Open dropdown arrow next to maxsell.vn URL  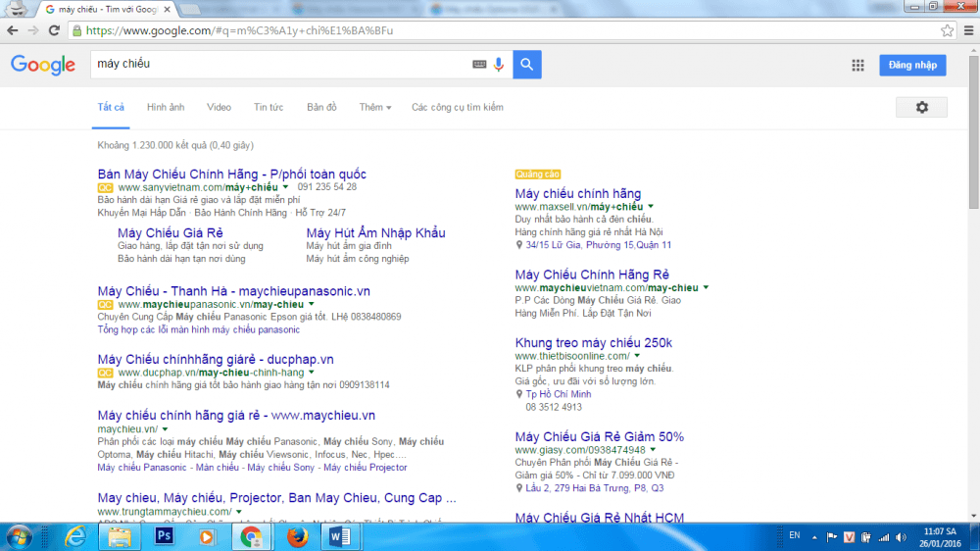[x=651, y=207]
